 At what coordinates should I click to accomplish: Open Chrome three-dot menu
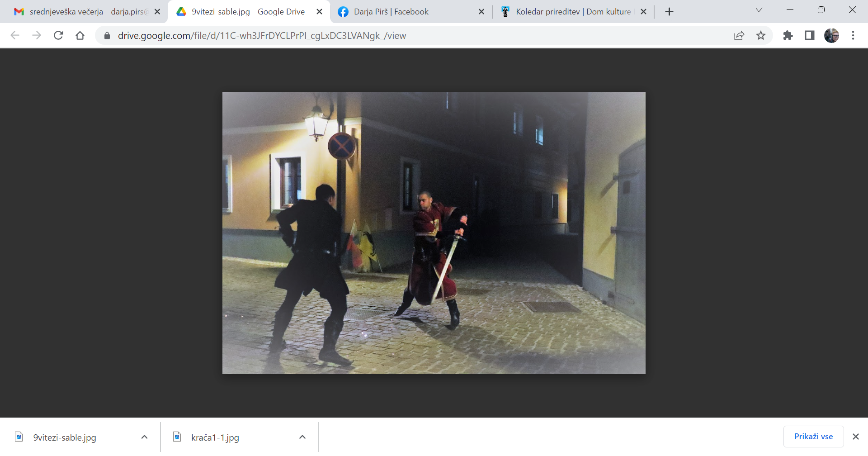pyautogui.click(x=853, y=35)
